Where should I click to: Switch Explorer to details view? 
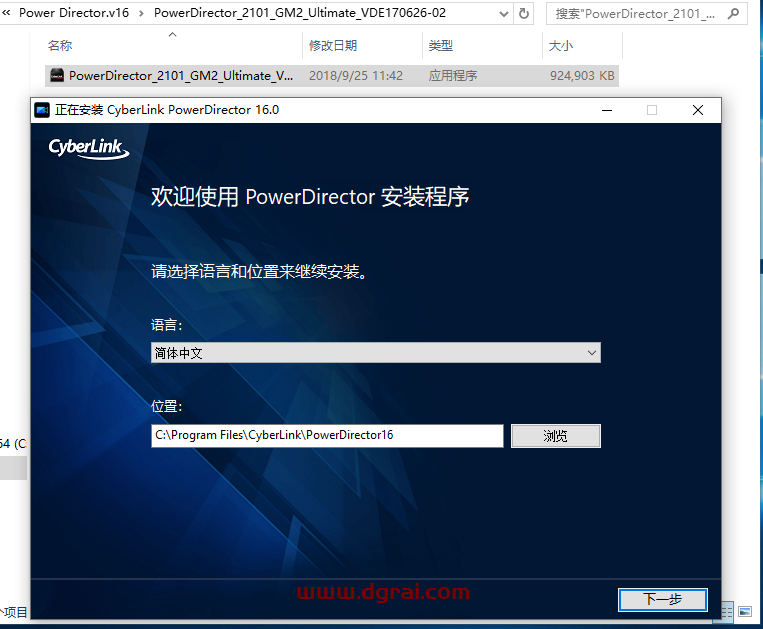point(727,611)
